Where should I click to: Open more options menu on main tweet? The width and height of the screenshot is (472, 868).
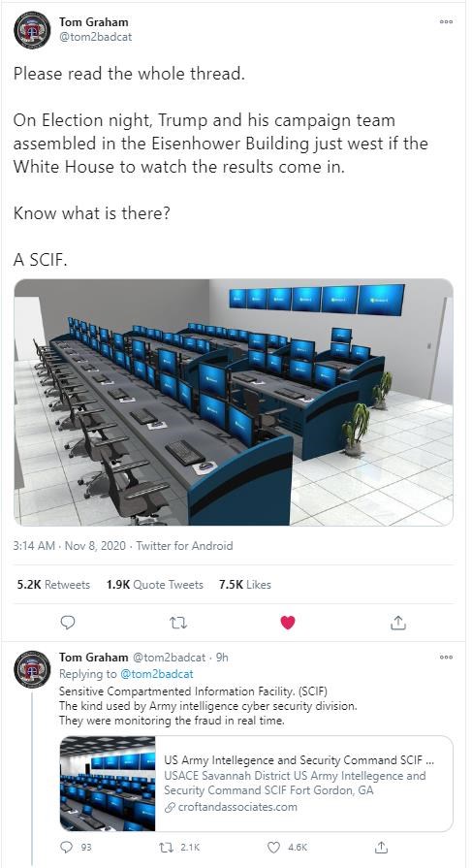click(446, 21)
